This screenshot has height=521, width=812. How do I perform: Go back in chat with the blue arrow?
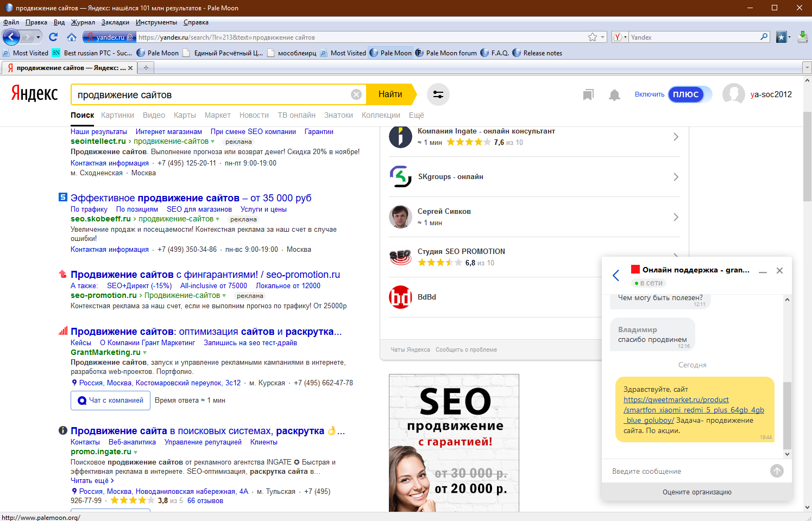[x=616, y=275]
